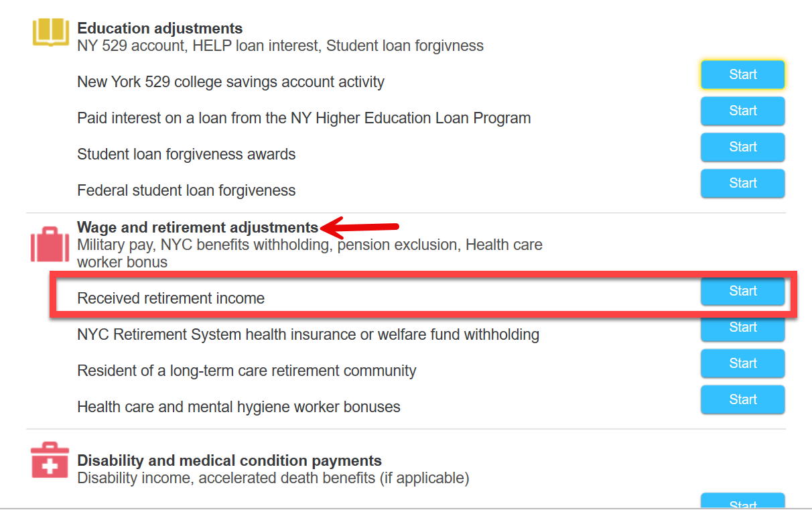Viewport: 812px width, 510px height.
Task: Click the yellow book Education adjustments icon
Action: click(51, 32)
